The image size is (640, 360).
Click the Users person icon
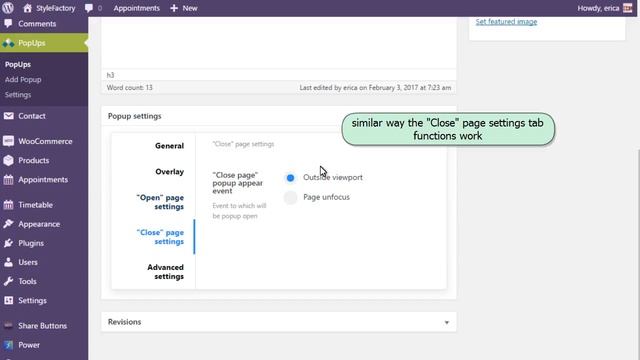click(x=8, y=262)
